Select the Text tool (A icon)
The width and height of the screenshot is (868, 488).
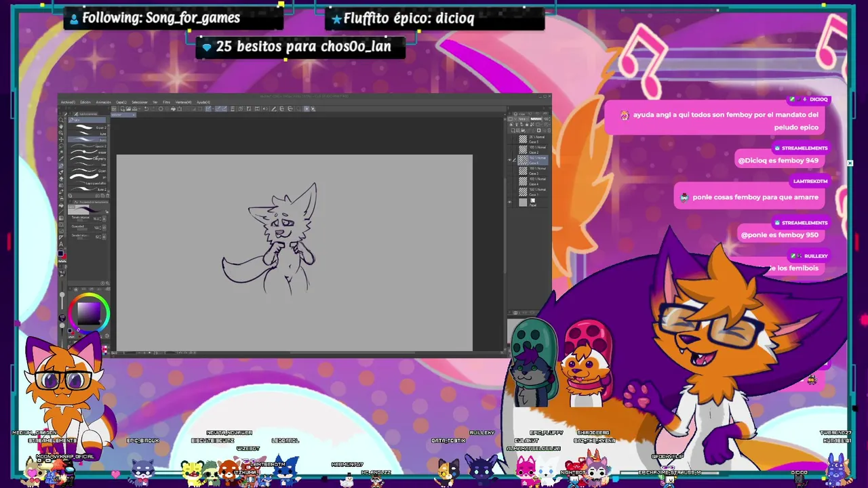61,245
